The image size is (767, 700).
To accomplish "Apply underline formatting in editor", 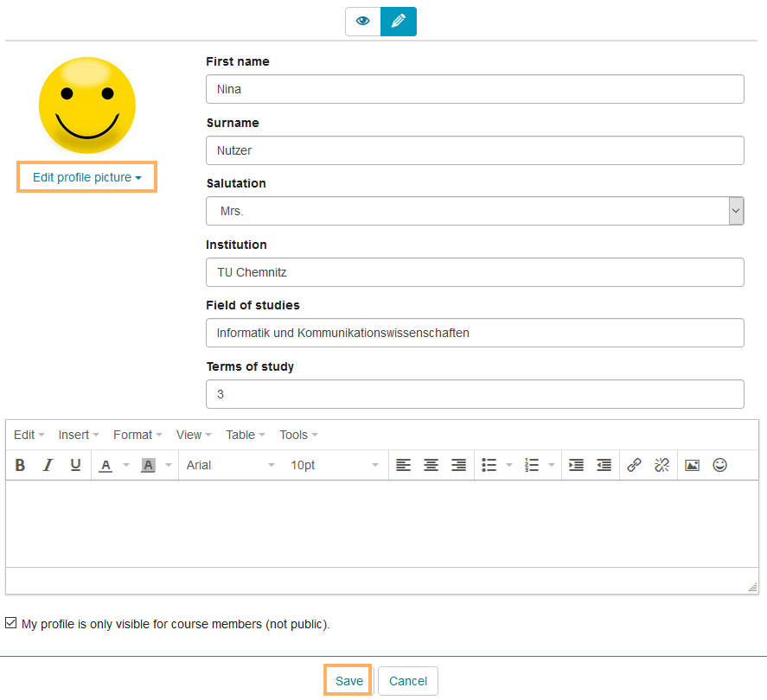I will click(76, 465).
